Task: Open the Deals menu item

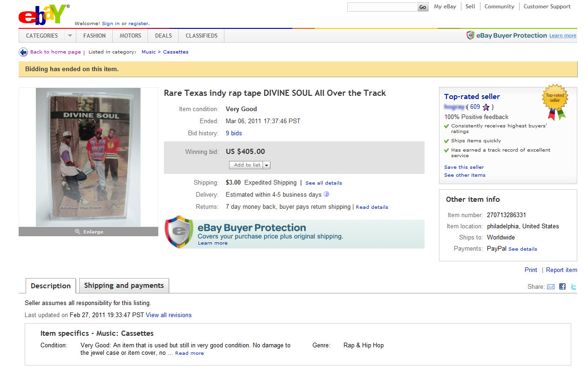Action: 163,36
